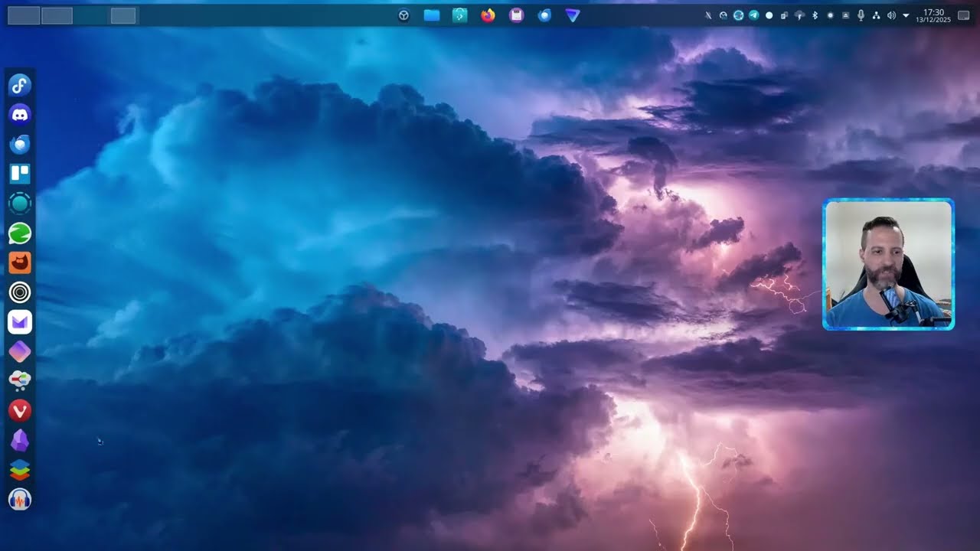Launch the mind-map cloud app icon
This screenshot has height=551, width=980.
[x=20, y=380]
